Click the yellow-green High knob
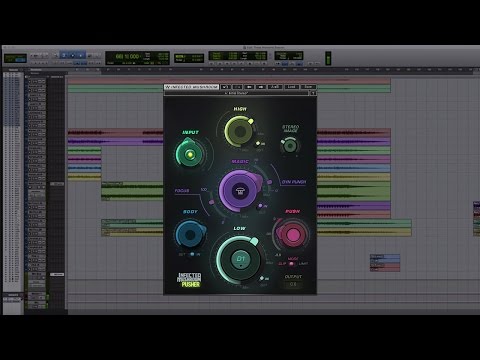 [239, 132]
